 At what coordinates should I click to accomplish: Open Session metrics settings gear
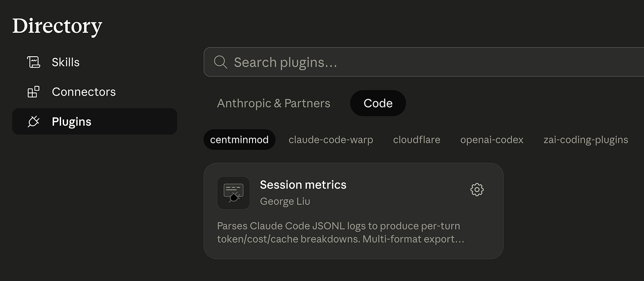477,190
